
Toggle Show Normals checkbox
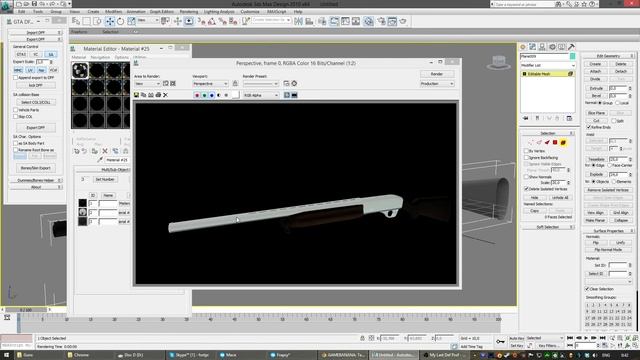click(x=527, y=177)
